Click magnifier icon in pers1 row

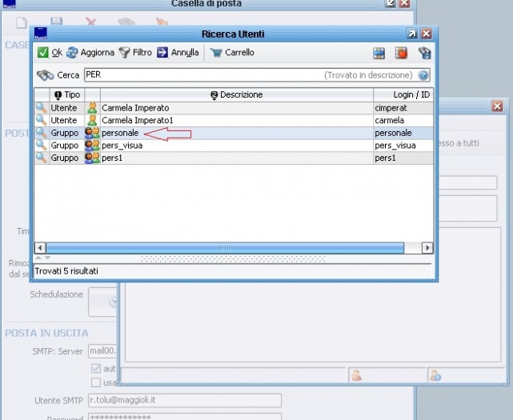pyautogui.click(x=42, y=158)
